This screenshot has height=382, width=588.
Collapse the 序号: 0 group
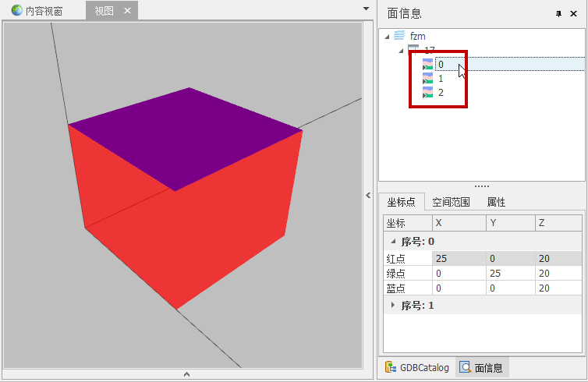(393, 242)
